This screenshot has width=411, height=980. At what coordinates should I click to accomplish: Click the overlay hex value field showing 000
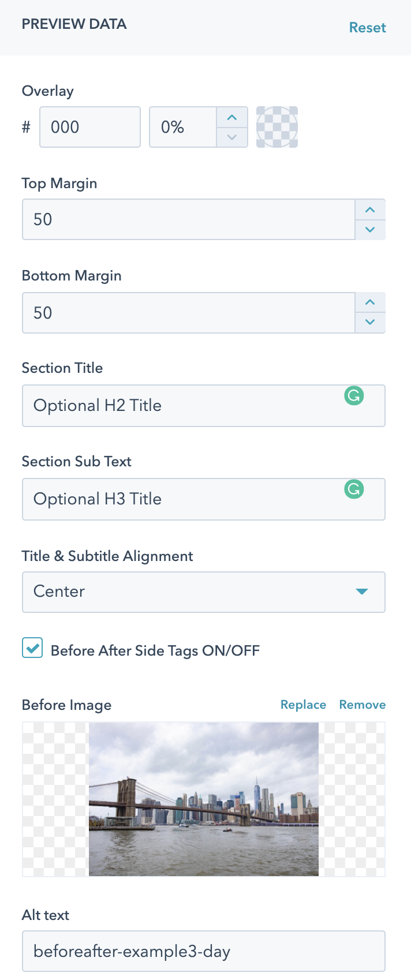(x=89, y=126)
